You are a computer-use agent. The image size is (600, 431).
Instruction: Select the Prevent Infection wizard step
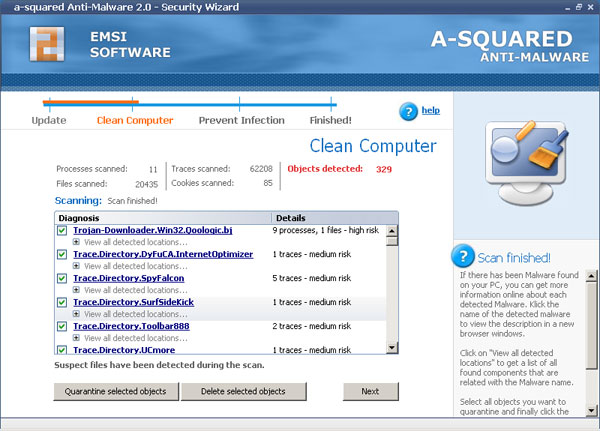coord(242,120)
